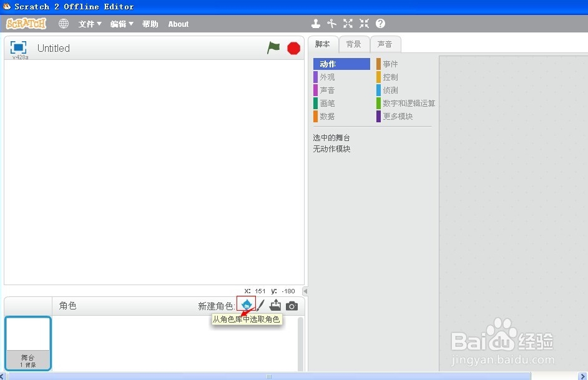Upload sprite from file icon
588x380 pixels.
tap(275, 305)
